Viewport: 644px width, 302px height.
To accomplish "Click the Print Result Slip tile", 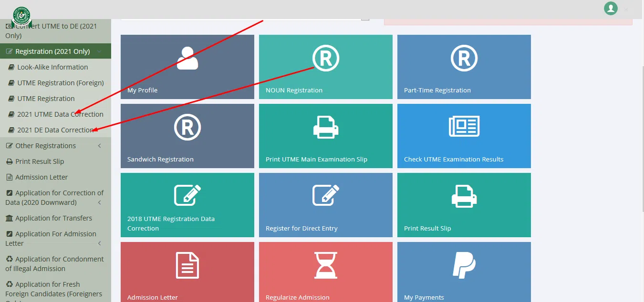I will point(464,205).
